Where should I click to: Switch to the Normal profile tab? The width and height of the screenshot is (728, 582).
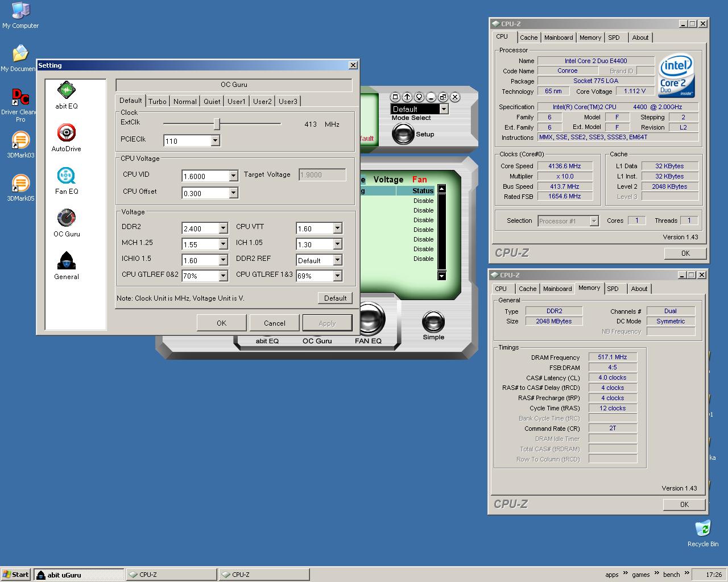pyautogui.click(x=185, y=102)
